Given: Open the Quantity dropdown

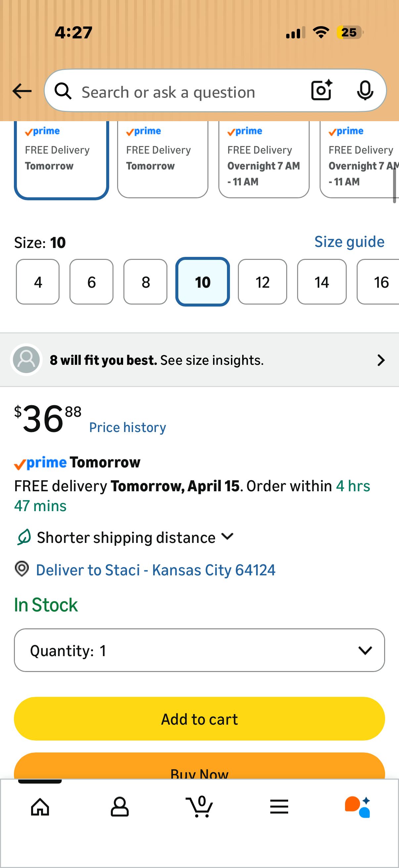Looking at the screenshot, I should pos(199,650).
